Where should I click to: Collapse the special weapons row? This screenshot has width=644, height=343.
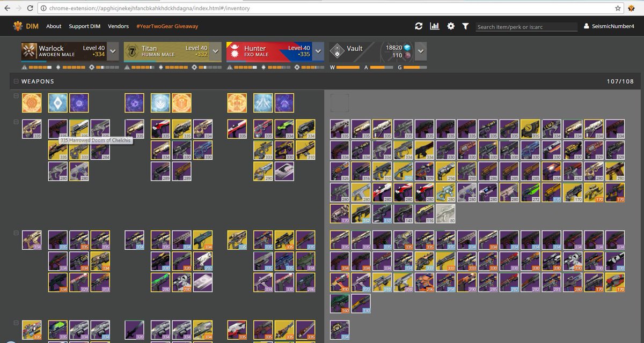(x=16, y=233)
